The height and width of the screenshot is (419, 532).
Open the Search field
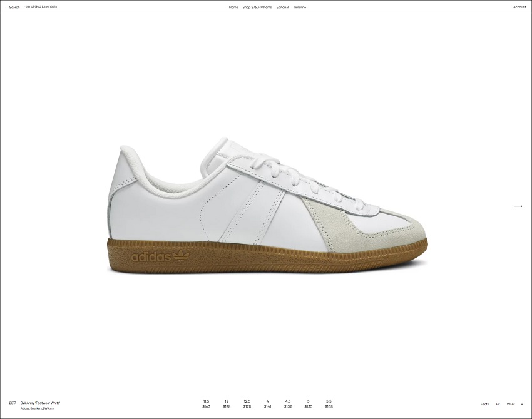pyautogui.click(x=14, y=7)
